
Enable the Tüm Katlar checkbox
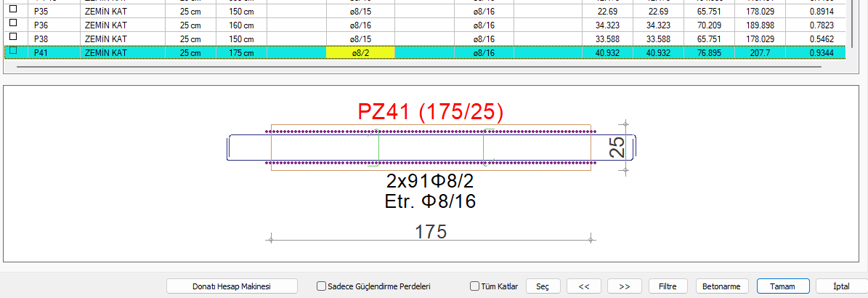475,286
